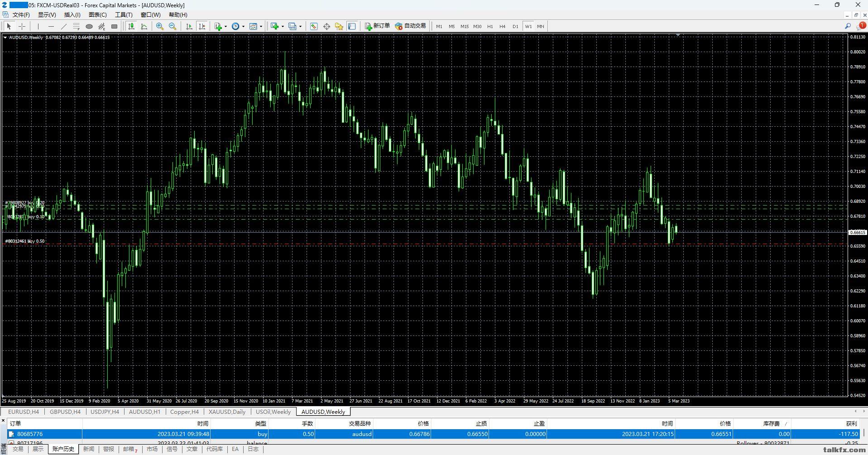Toggle chart auto scroll

click(x=189, y=26)
